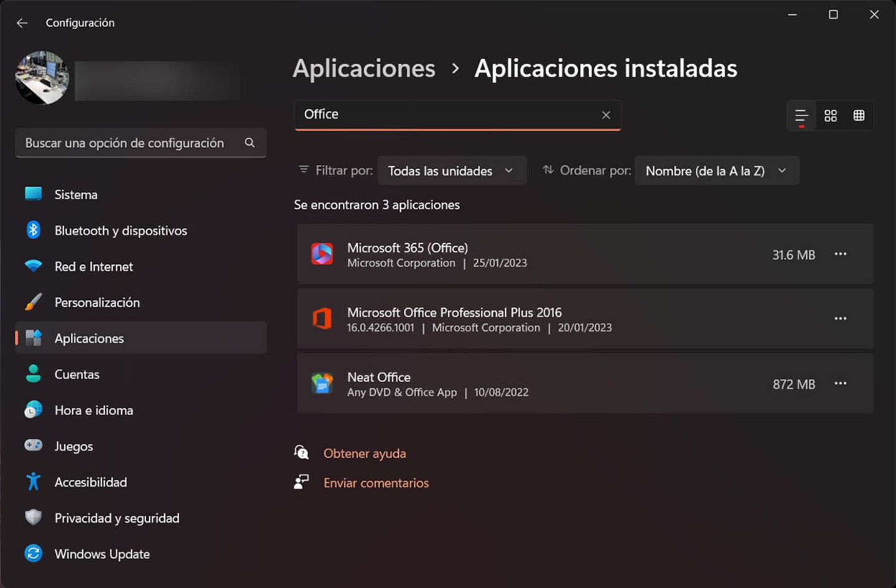This screenshot has height=588, width=896.
Task: Open Windows Update category
Action: 141,554
